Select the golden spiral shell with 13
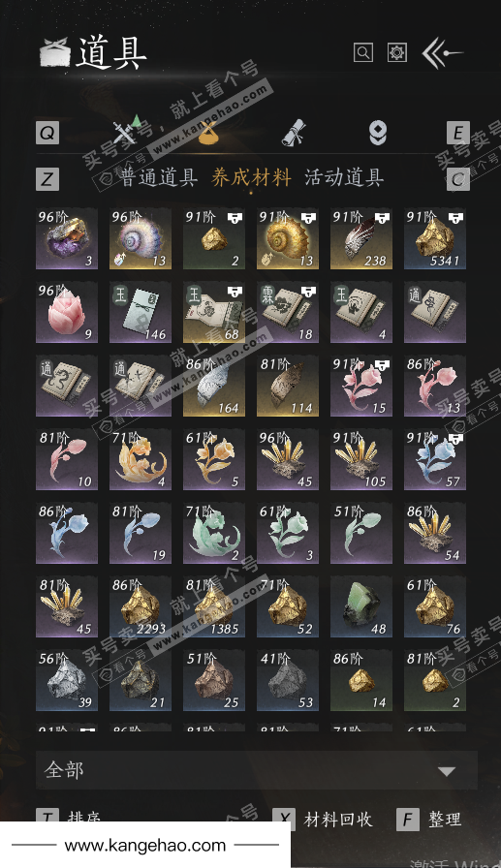This screenshot has width=501, height=868. click(287, 238)
